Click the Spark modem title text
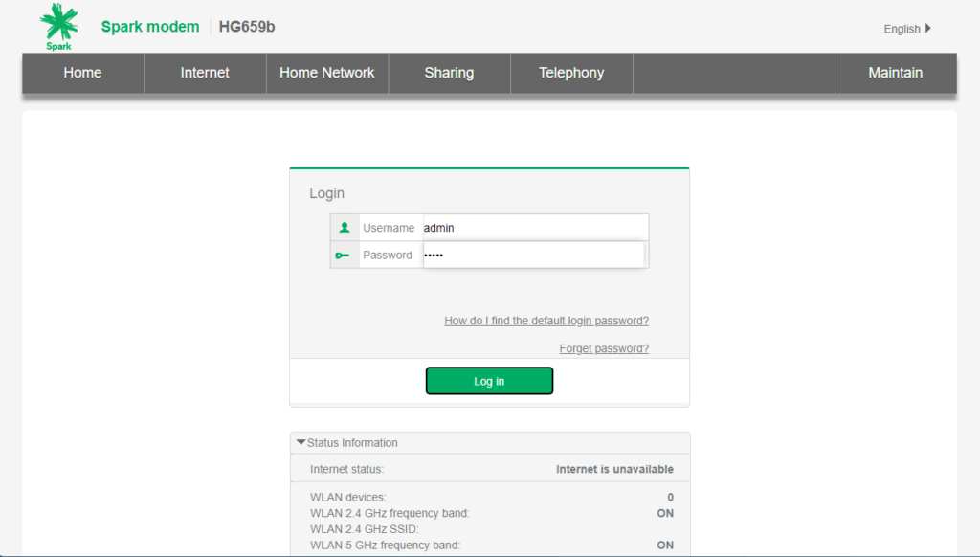Screen dimensions: 980x557 pyautogui.click(x=149, y=27)
